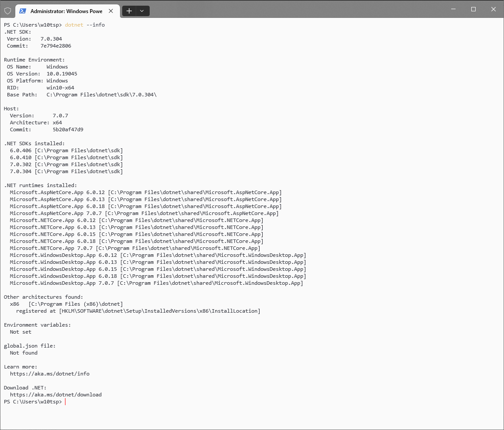
Task: Click the WindowsDesktop.App 6.0.15 runtime line
Action: point(158,269)
